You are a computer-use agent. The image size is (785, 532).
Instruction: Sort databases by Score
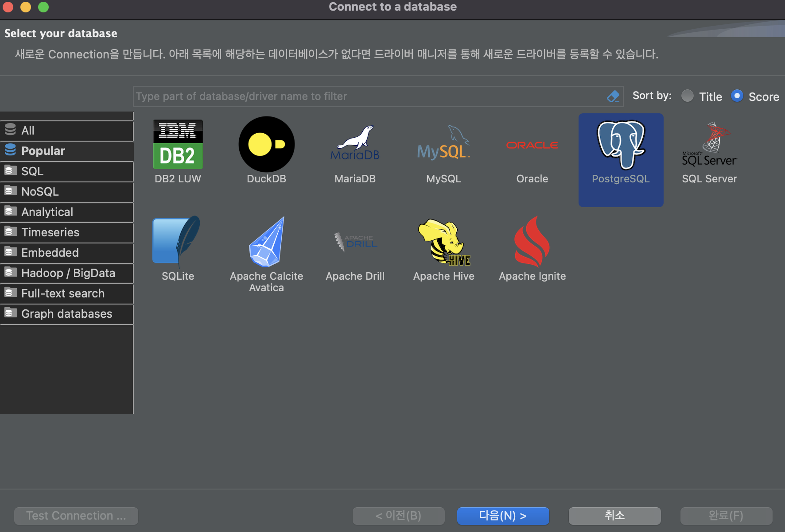[737, 96]
